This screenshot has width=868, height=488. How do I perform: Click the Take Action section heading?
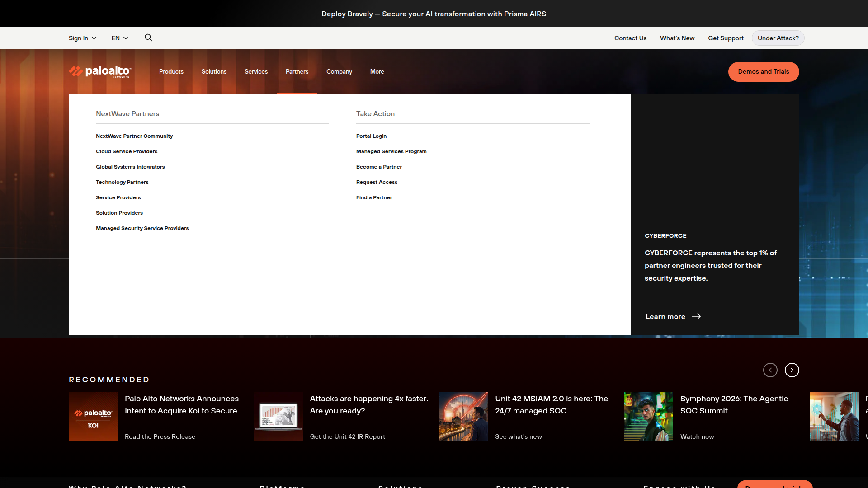[x=375, y=114]
